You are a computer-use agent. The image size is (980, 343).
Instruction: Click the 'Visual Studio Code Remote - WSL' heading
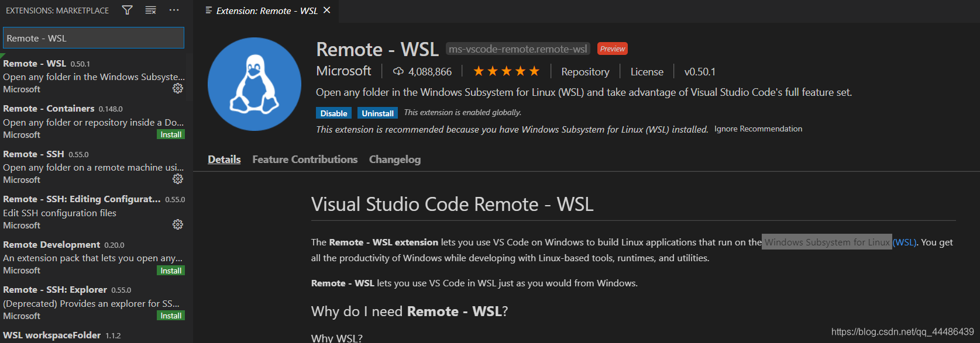coord(452,204)
